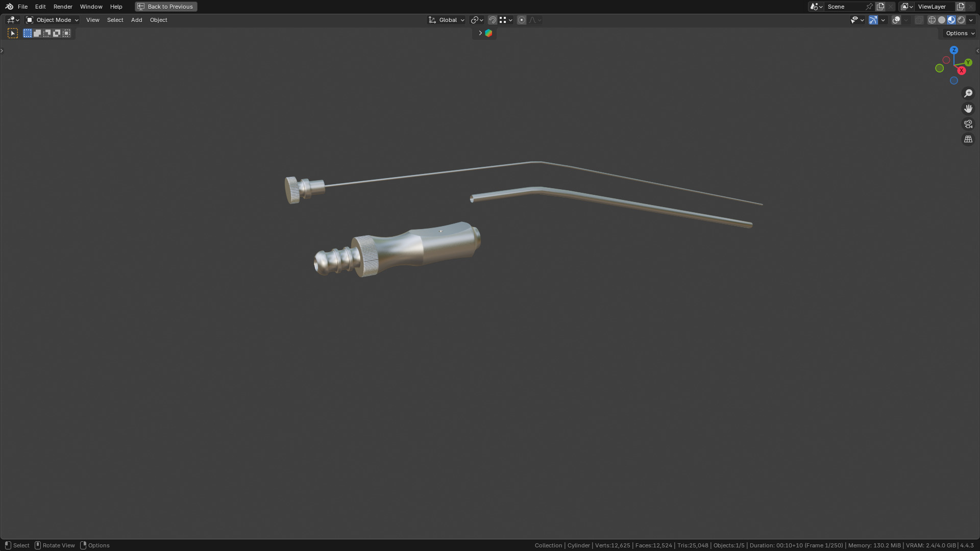Screen dimensions: 980x551
Task: Click 'Verts:12,625' in the status bar
Action: (x=612, y=545)
